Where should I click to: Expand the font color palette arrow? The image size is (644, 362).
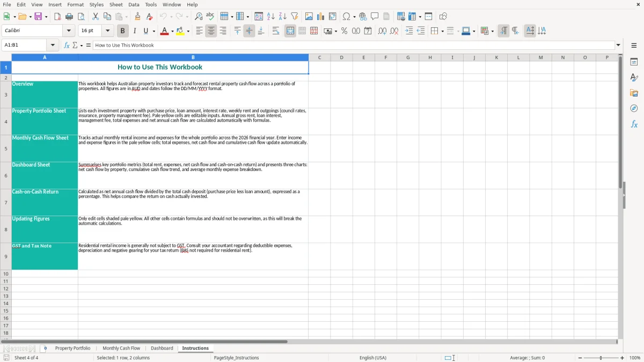click(x=172, y=31)
